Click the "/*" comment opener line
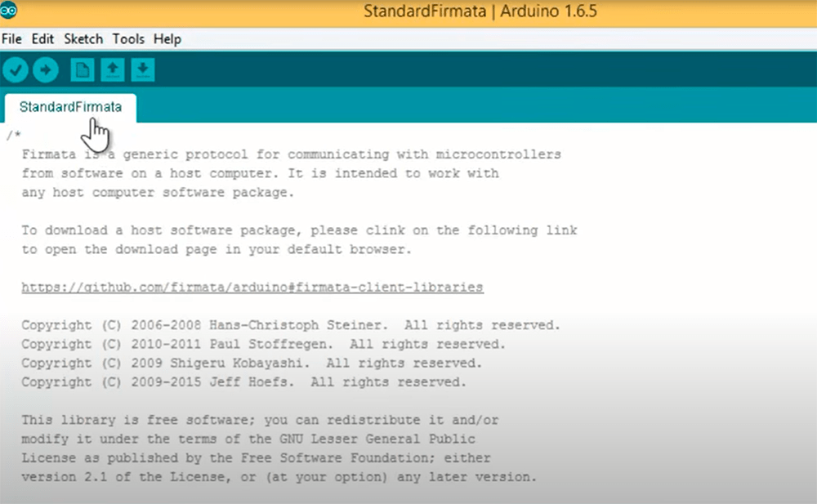Screen dimensions: 817x504 coord(14,136)
